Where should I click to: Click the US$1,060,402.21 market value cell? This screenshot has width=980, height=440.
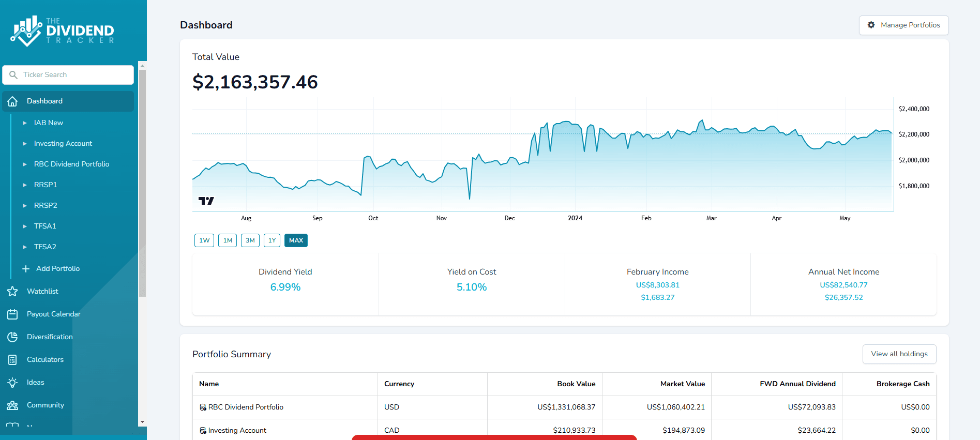676,407
